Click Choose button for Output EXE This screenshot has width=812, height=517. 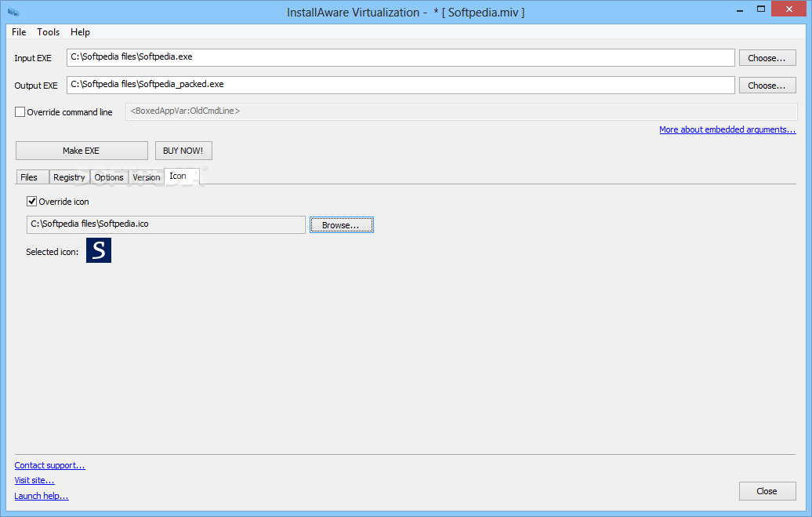tap(767, 86)
